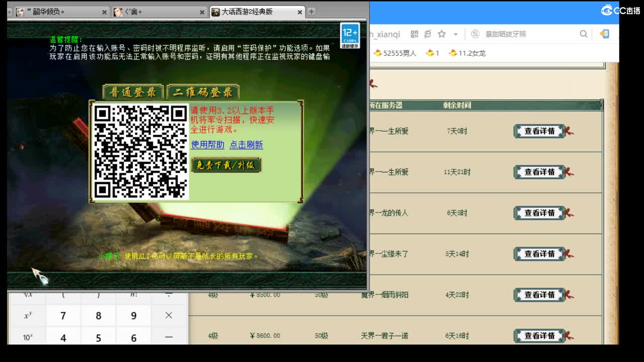Click the 所在服务器 column header

pyautogui.click(x=386, y=105)
